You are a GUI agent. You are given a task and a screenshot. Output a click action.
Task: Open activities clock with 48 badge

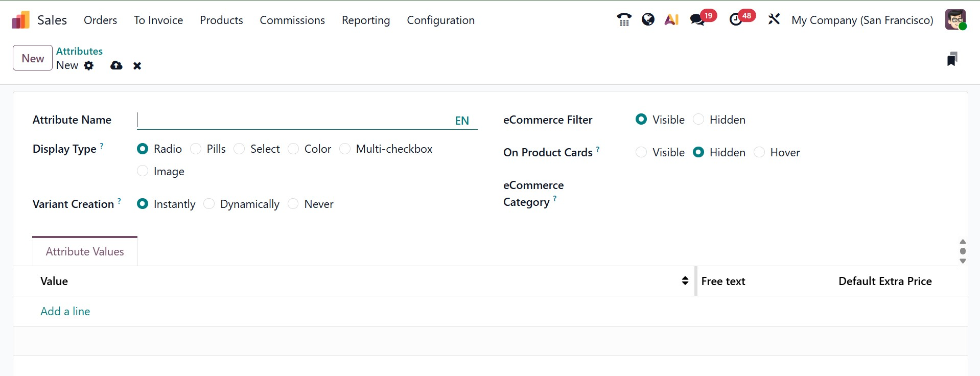click(x=736, y=20)
